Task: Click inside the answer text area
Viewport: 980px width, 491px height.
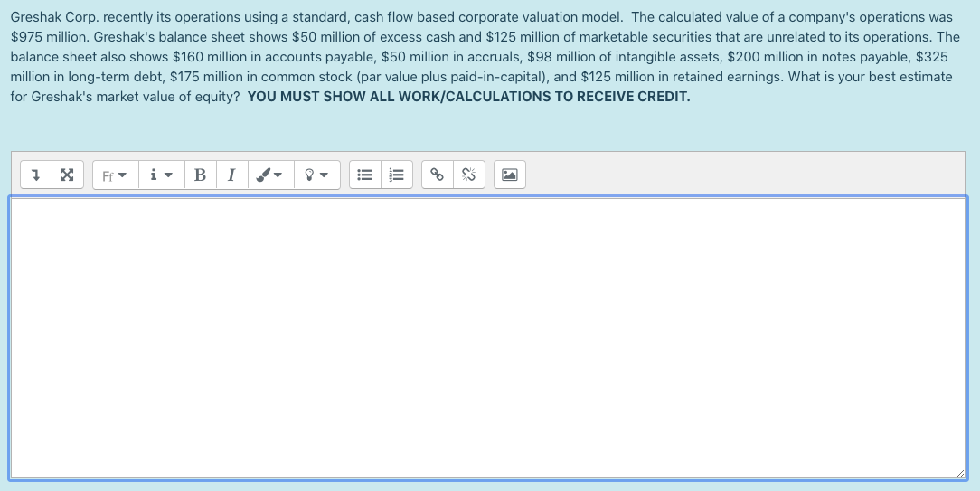Action: click(488, 338)
